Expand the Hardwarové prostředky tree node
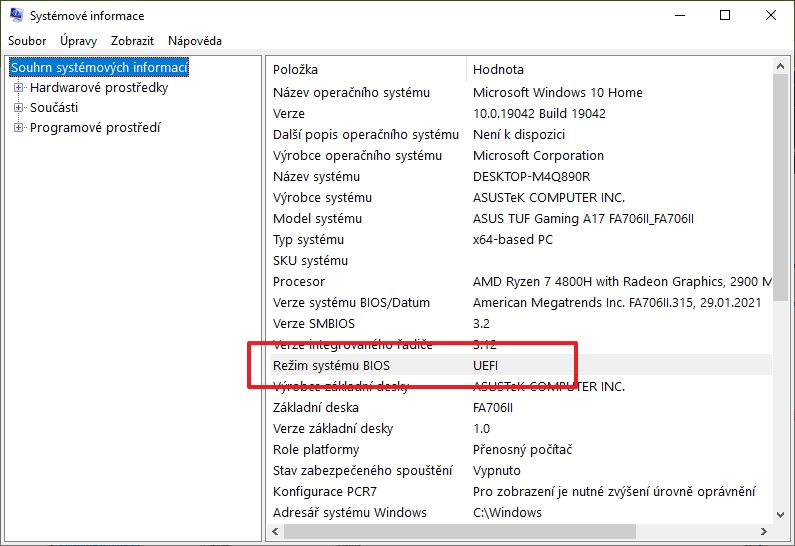Screen dimensions: 795x546 pyautogui.click(x=18, y=88)
